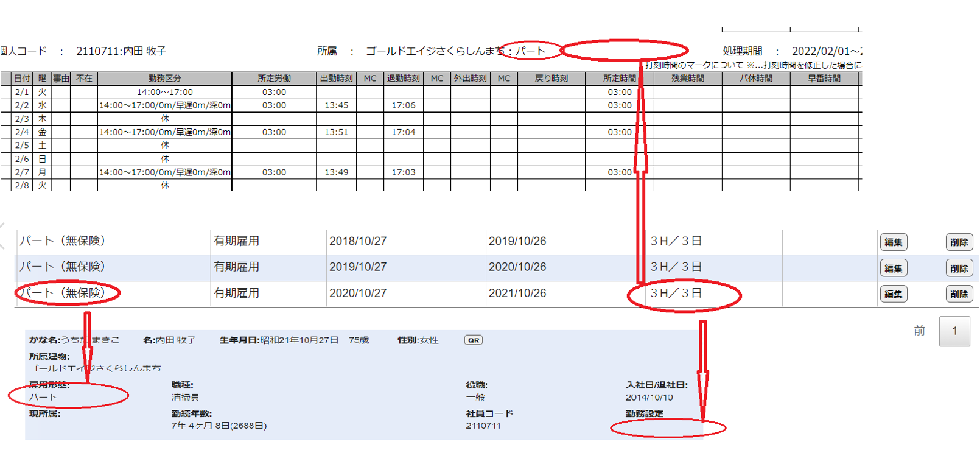
Task: Select the 17:06 clock-out time cell
Action: tap(403, 105)
